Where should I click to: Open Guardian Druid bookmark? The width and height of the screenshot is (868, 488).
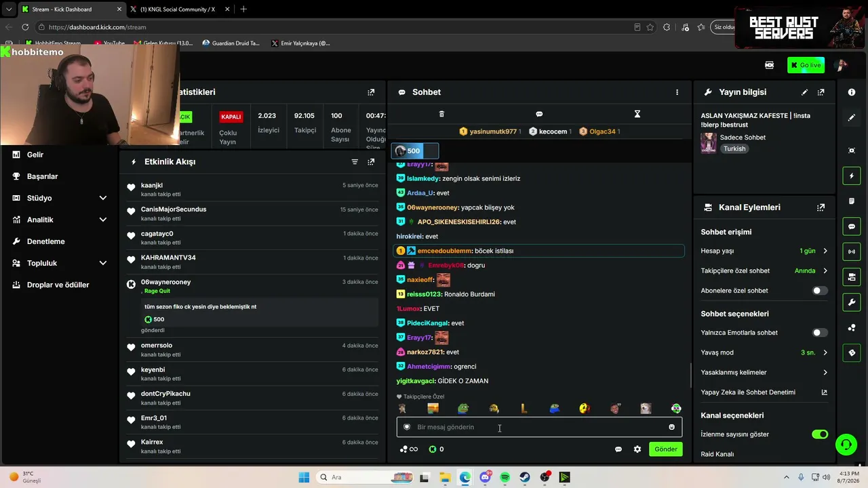[x=231, y=43]
